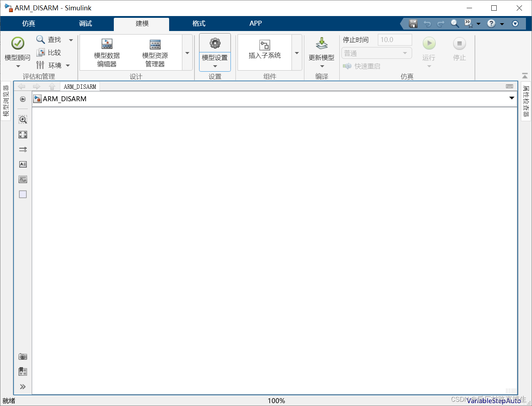The width and height of the screenshot is (532, 406).
Task: Click the keyboard icon at the explorer bar's right end
Action: [x=510, y=86]
